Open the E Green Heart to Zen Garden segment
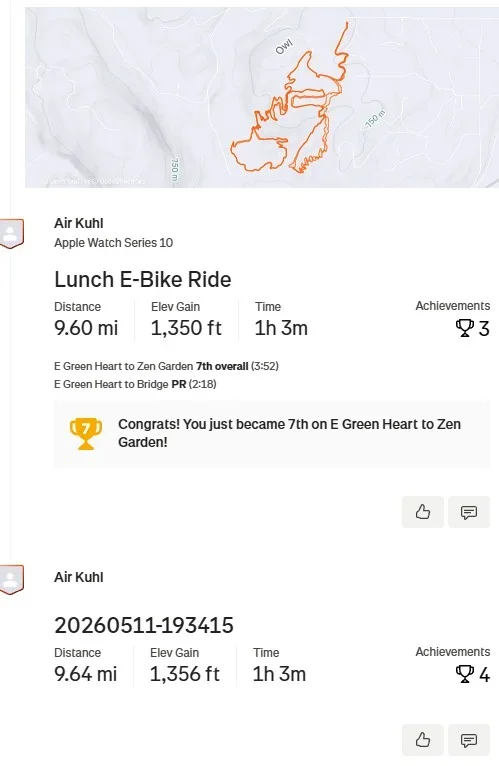Image resolution: width=499 pixels, height=766 pixels. (124, 366)
